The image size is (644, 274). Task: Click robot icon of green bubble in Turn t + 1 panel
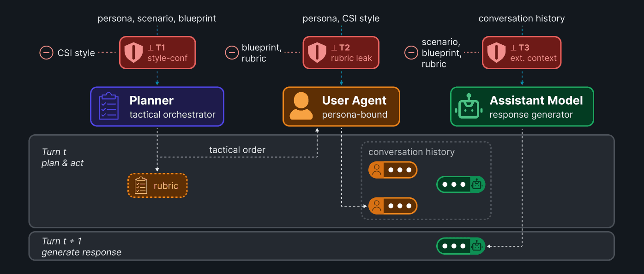click(477, 246)
